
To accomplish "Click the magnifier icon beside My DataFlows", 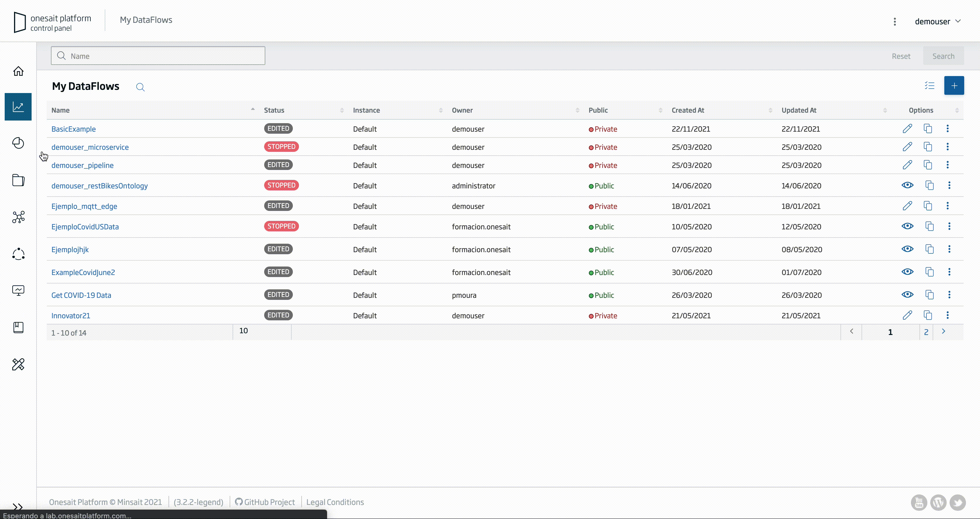I will pyautogui.click(x=140, y=87).
